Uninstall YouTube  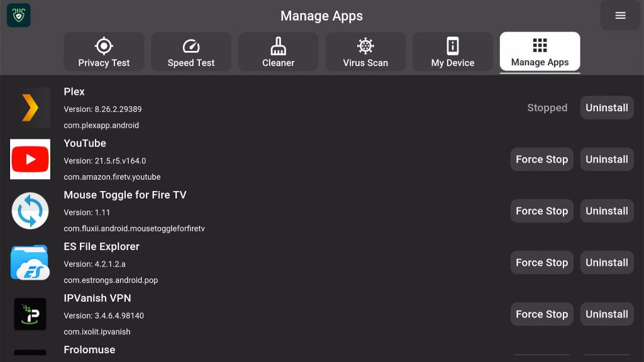click(x=607, y=159)
